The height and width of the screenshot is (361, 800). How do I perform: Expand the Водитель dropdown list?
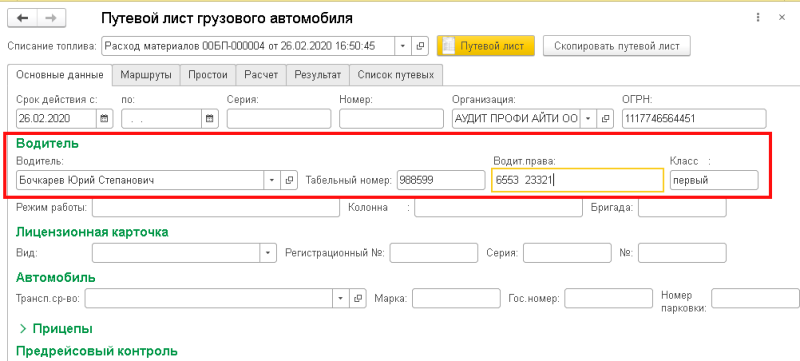click(x=271, y=180)
